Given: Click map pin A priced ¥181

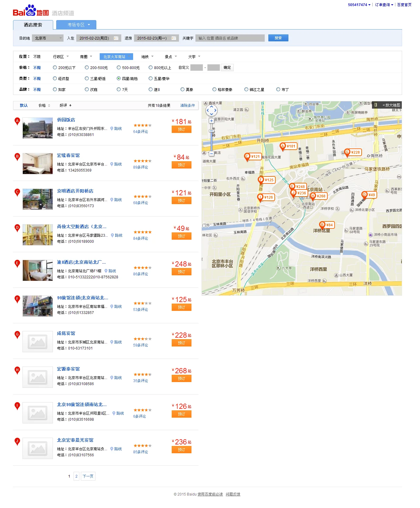Looking at the screenshot, I should pyautogui.click(x=288, y=146).
